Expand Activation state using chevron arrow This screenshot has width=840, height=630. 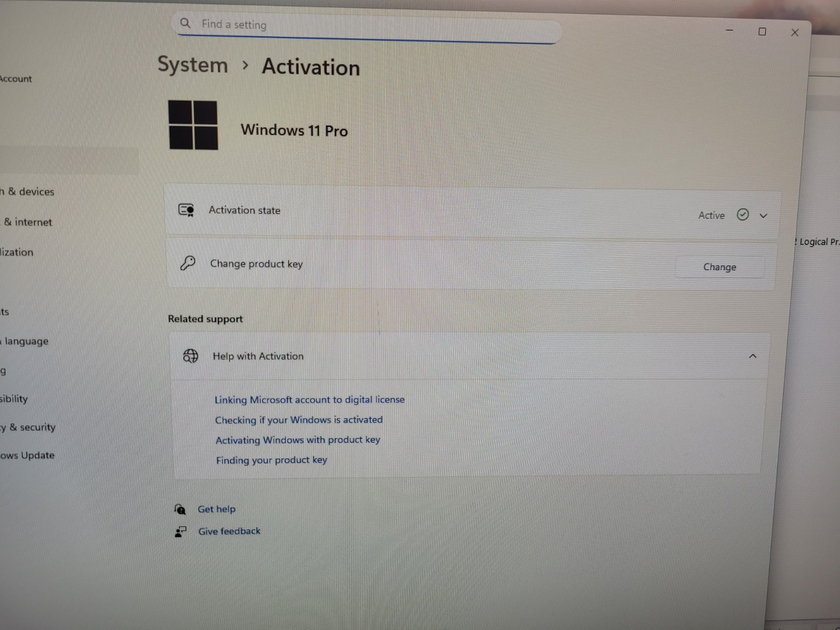[x=763, y=216]
